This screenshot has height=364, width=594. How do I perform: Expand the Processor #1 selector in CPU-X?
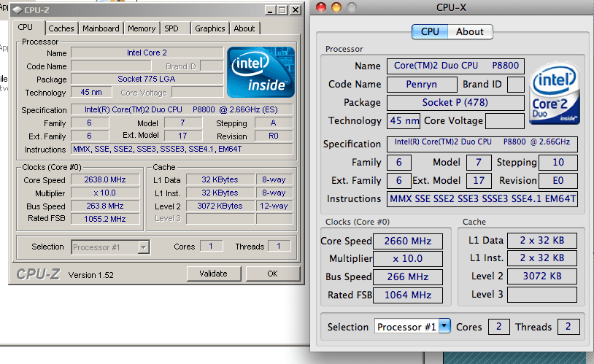point(412,327)
